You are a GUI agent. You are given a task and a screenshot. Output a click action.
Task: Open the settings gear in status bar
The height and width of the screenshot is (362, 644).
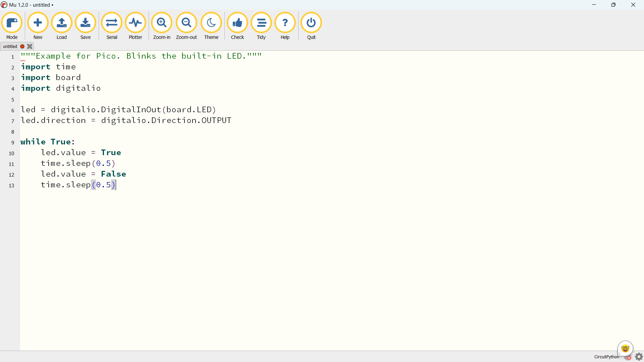coord(639,357)
